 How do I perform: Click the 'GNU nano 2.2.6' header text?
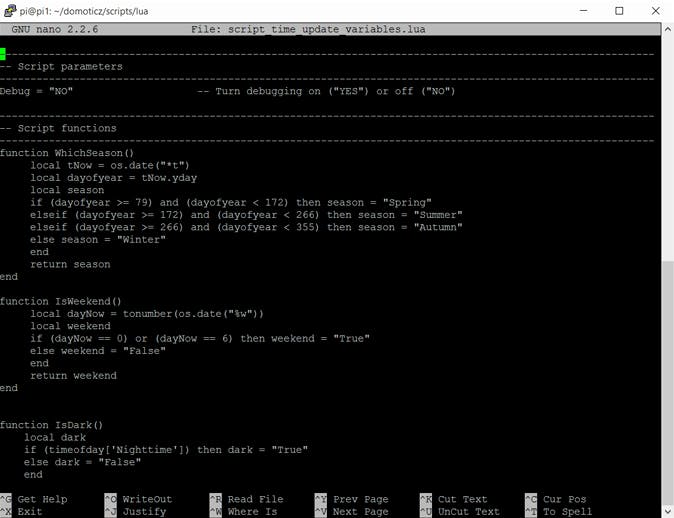tap(55, 29)
